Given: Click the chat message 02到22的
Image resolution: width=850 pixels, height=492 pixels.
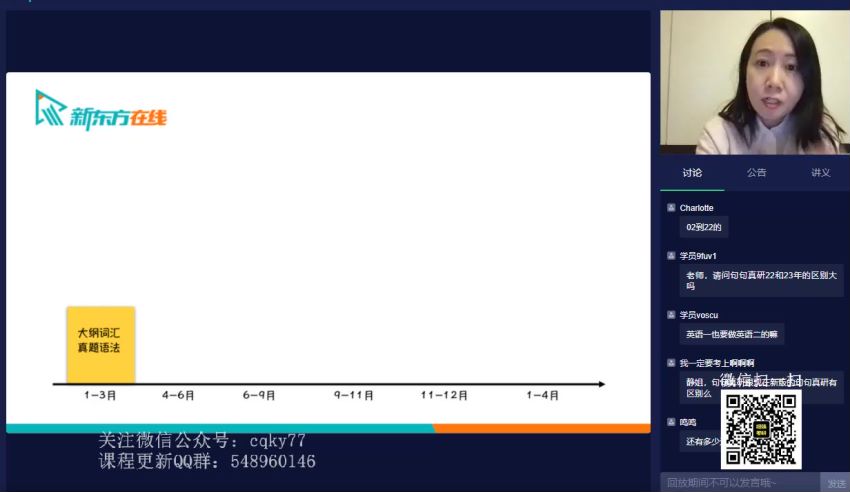Looking at the screenshot, I should coord(704,227).
